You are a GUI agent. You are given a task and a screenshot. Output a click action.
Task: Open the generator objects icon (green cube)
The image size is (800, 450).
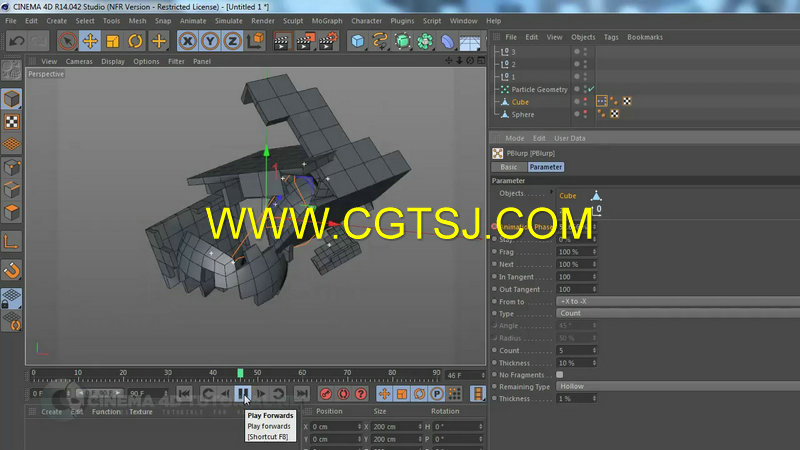pos(403,41)
